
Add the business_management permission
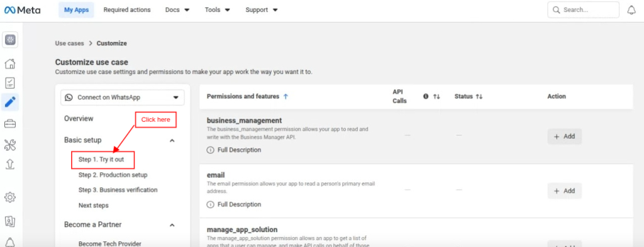(x=565, y=136)
